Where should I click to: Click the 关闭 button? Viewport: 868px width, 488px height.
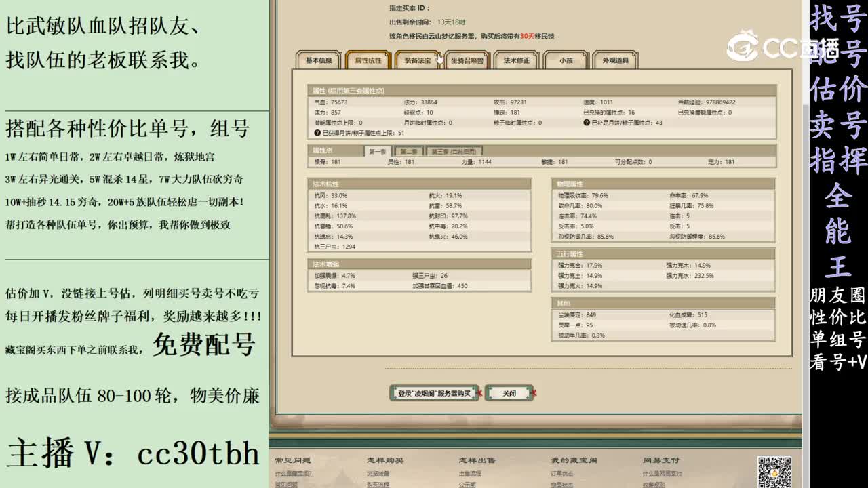pos(509,393)
